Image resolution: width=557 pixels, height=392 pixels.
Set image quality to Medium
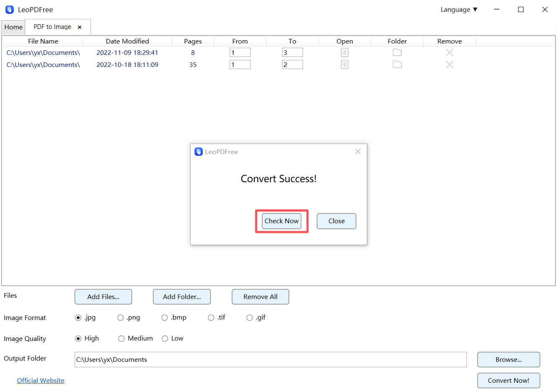[x=121, y=338]
